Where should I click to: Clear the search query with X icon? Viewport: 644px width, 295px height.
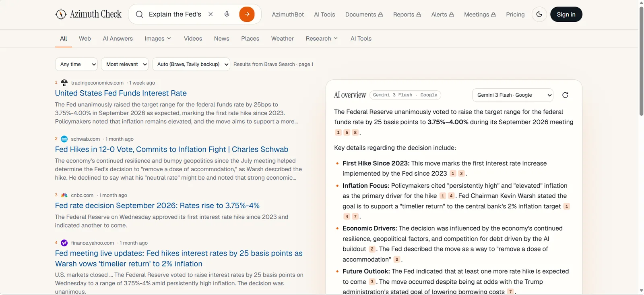tap(211, 14)
